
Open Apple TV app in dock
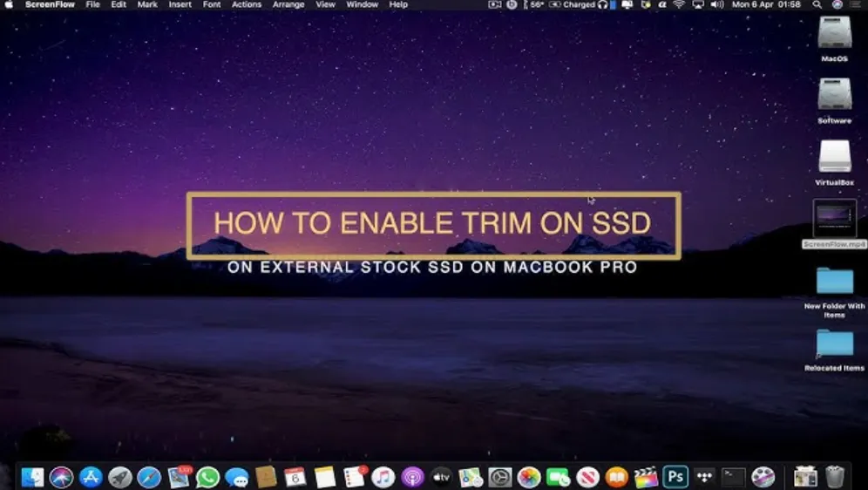[441, 477]
